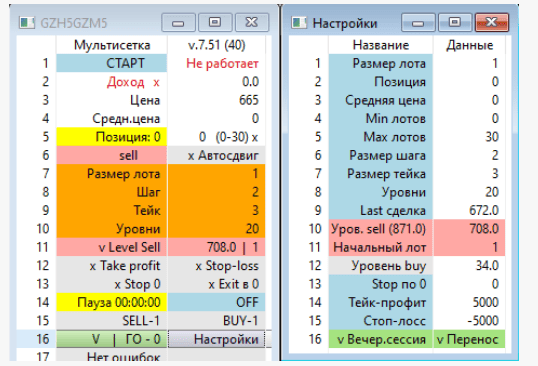The image size is (538, 366).
Task: Click Мультисетка column header
Action: (112, 45)
